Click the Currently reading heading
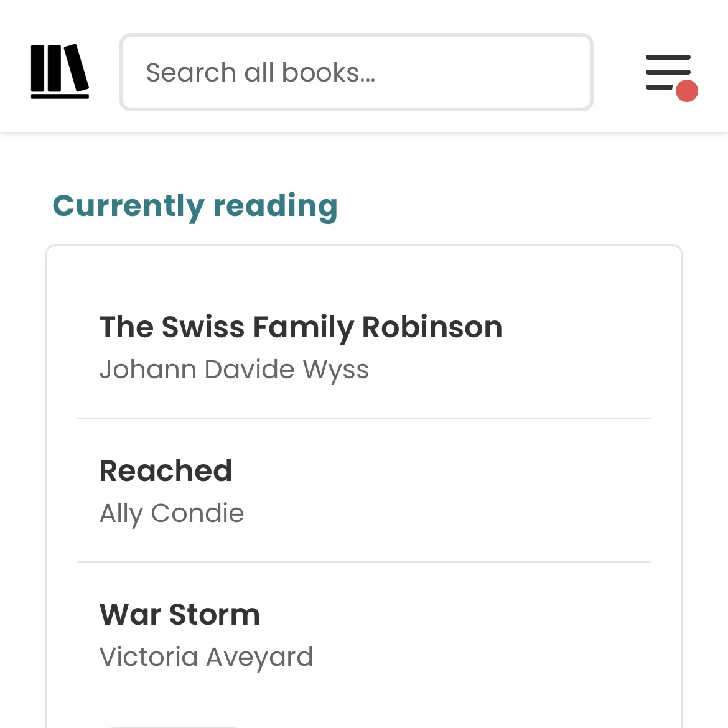This screenshot has width=728, height=728. click(x=195, y=206)
